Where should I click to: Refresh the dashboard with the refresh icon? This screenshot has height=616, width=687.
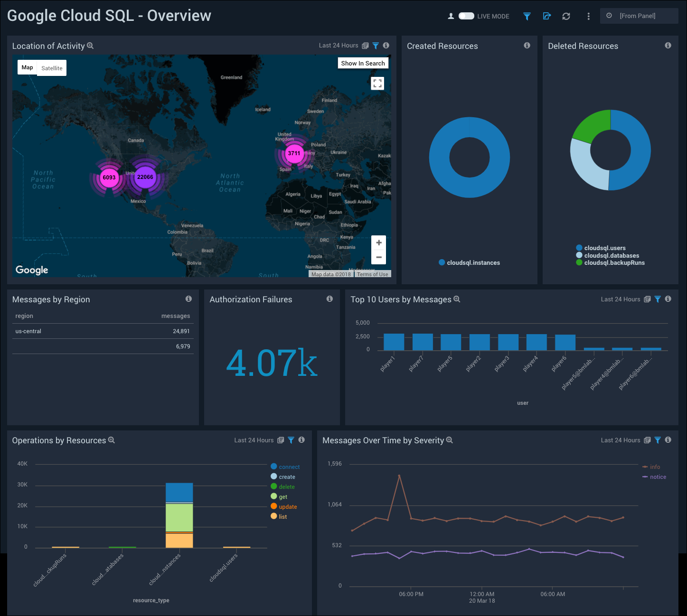point(566,16)
